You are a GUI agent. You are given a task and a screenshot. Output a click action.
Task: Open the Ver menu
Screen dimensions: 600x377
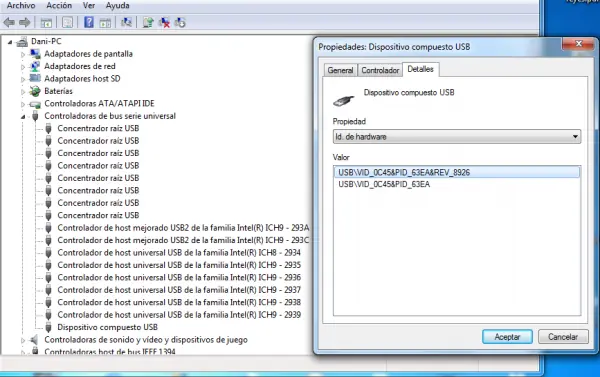pos(89,5)
